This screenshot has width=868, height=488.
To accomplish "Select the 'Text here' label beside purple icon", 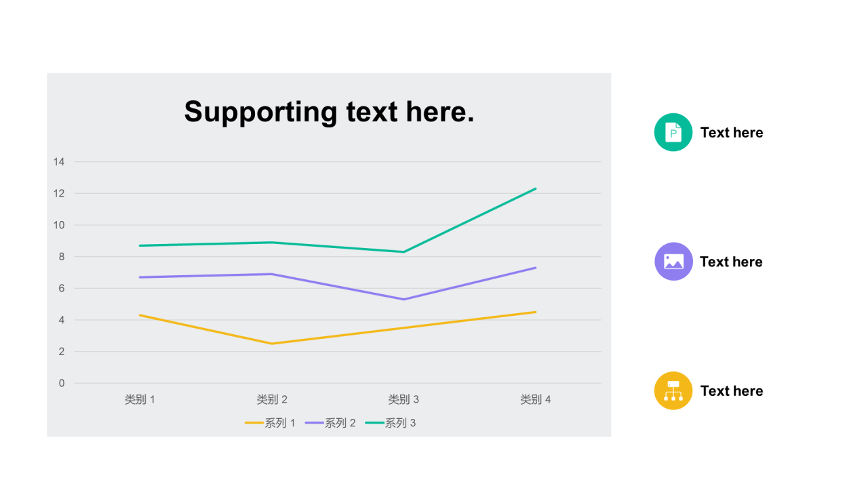I will pos(731,262).
